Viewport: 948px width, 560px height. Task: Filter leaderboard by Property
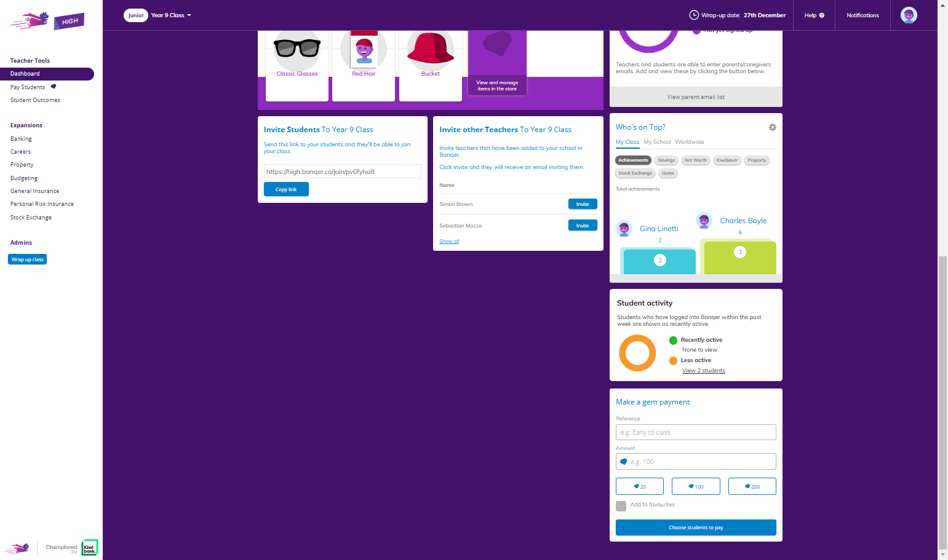click(757, 160)
